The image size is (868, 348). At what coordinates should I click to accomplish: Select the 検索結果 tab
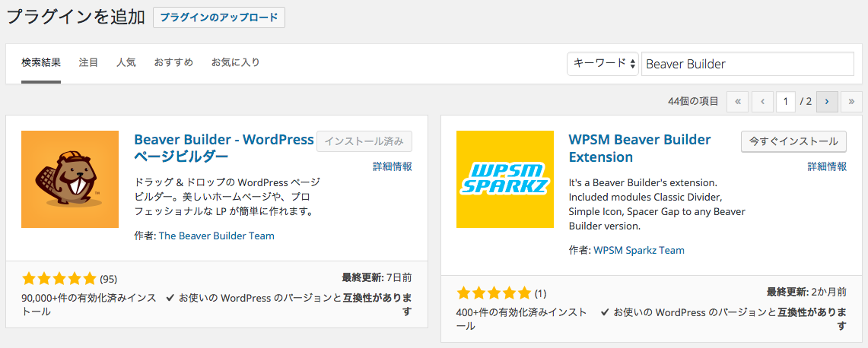(41, 62)
